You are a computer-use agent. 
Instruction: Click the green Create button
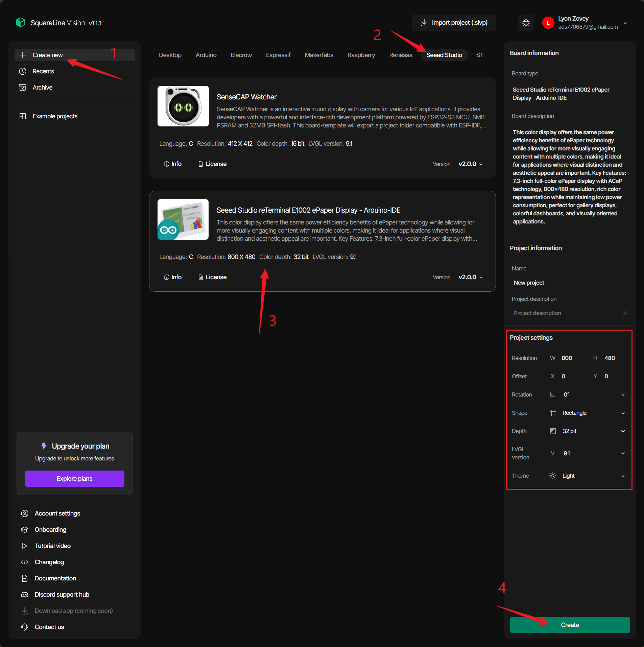[570, 625]
